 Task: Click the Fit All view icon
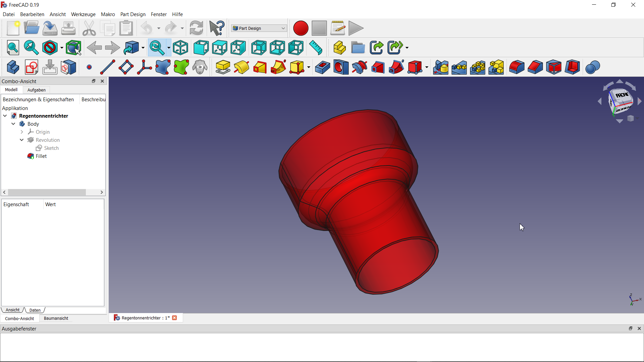(13, 48)
